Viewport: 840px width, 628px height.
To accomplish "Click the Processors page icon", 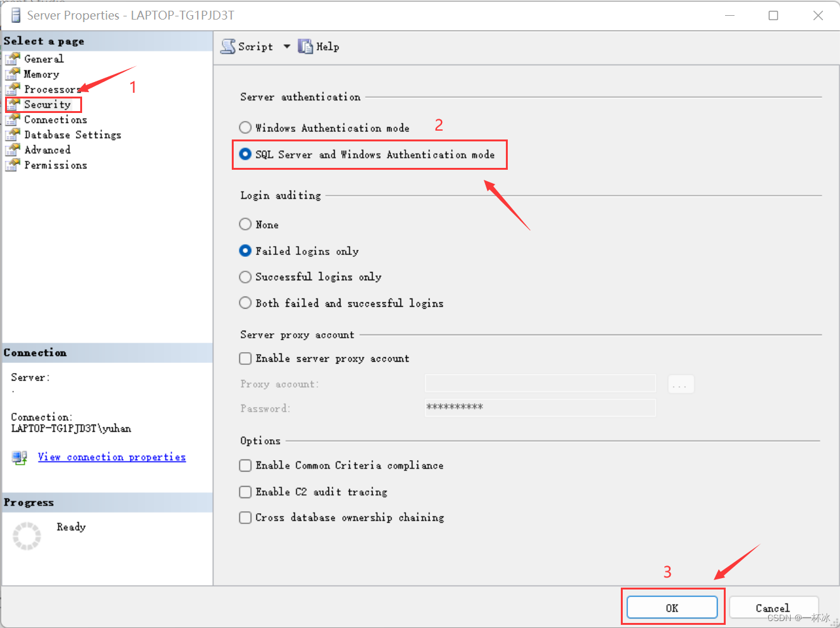I will point(13,89).
